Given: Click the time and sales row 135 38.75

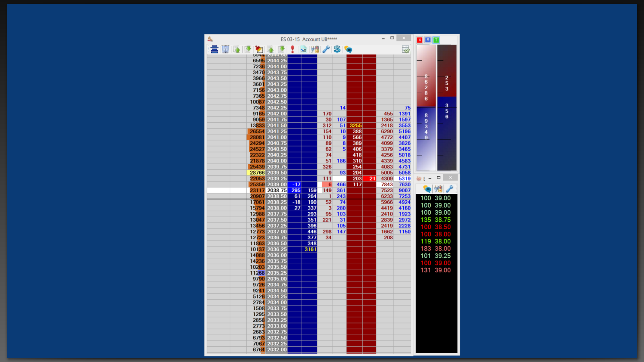Looking at the screenshot, I should tap(436, 220).
